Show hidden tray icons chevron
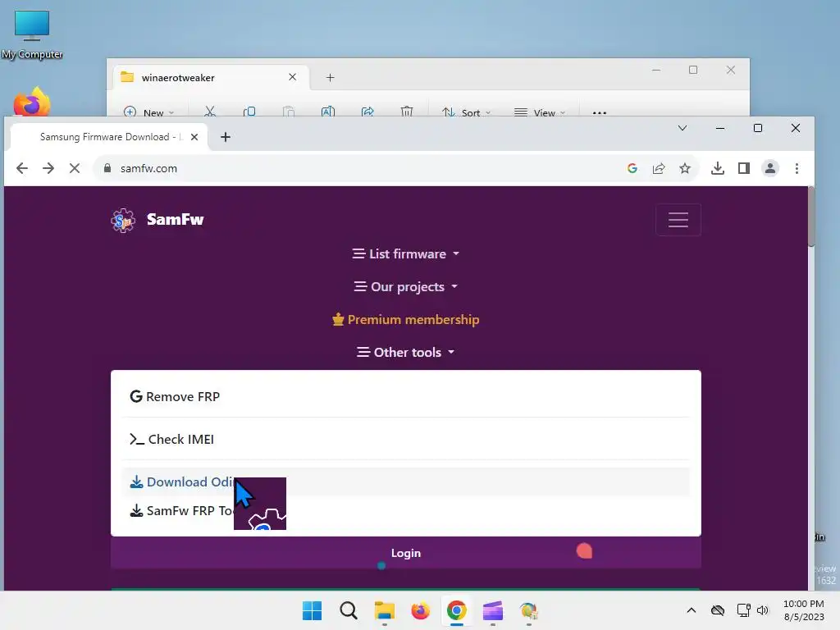840x630 pixels. pyautogui.click(x=691, y=610)
